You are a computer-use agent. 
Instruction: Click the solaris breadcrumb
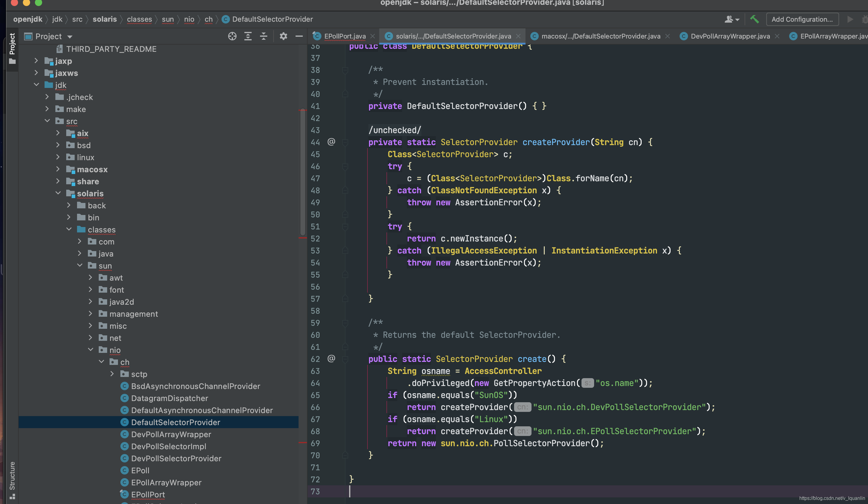105,19
